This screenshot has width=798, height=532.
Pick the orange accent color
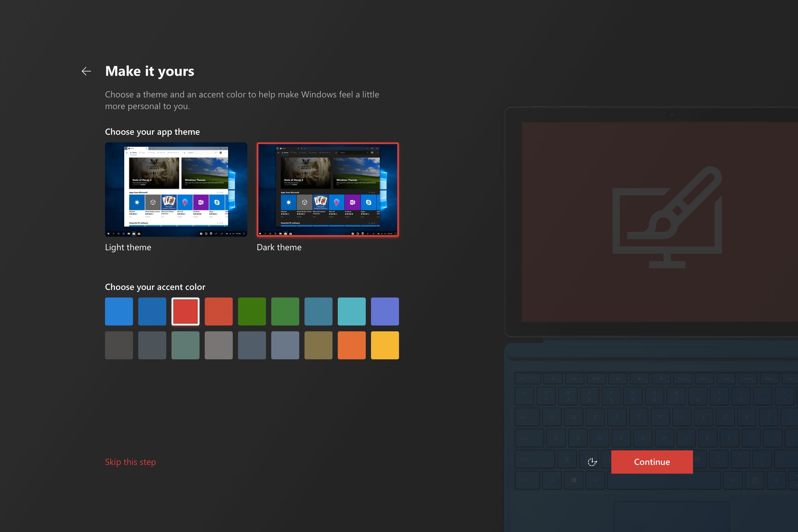(351, 345)
